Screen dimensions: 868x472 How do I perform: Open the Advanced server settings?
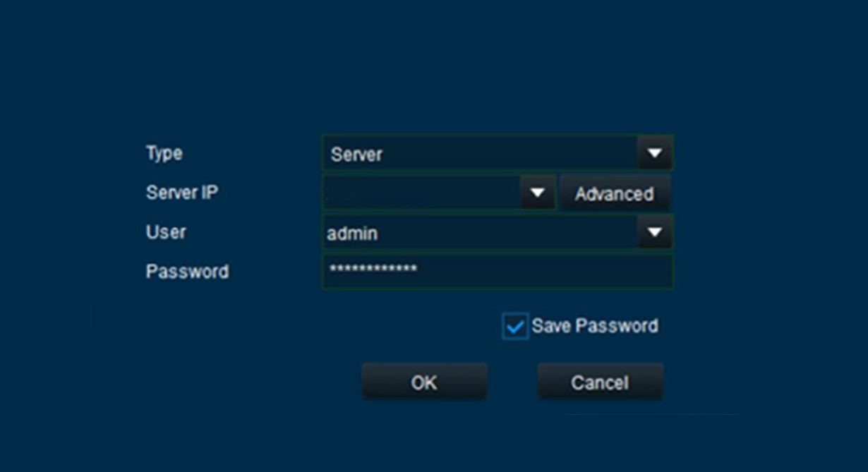[x=614, y=193]
